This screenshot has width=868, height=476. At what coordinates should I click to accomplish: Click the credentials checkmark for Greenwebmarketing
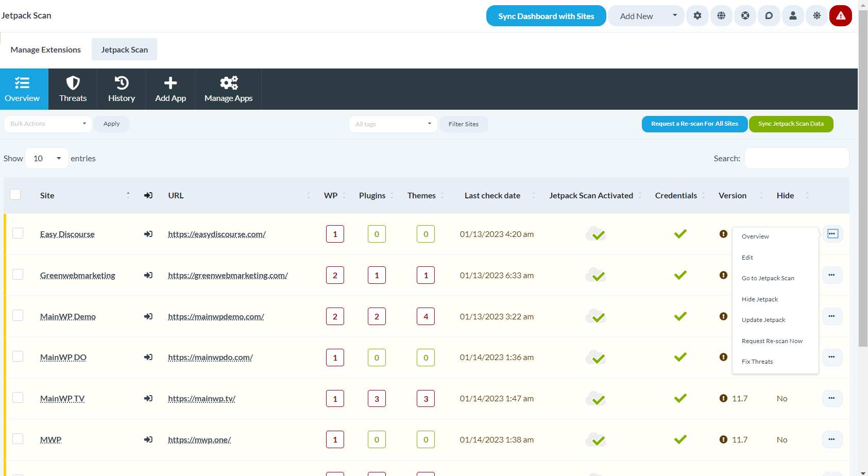[680, 275]
